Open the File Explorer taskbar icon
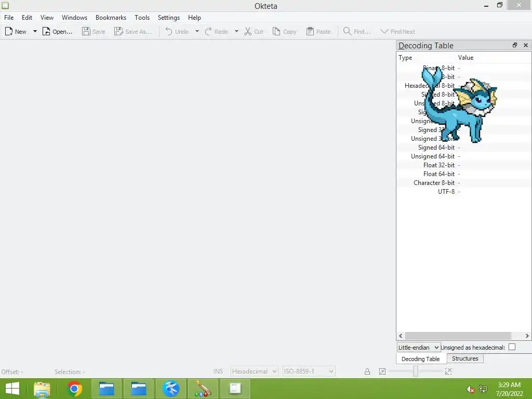Viewport: 532px width, 399px height. 42,389
